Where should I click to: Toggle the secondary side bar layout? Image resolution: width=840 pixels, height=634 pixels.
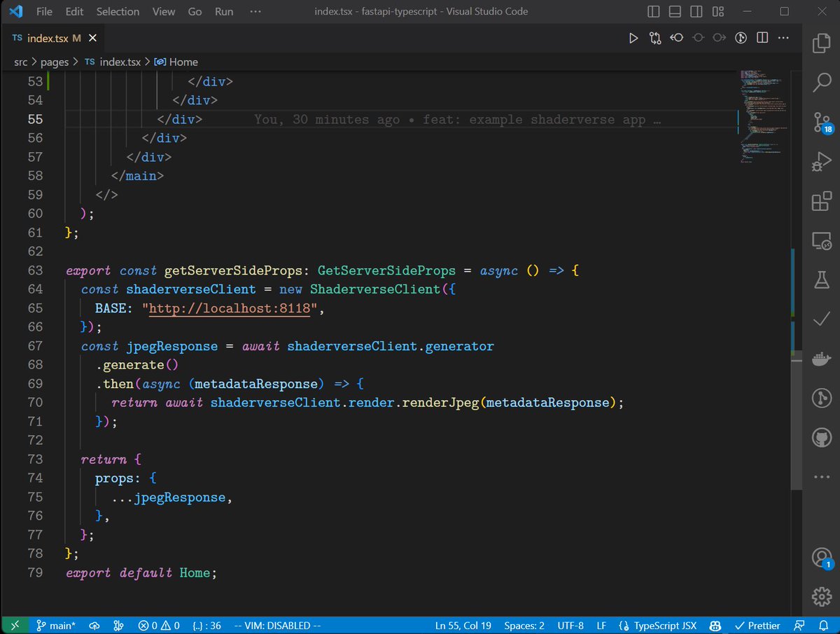pyautogui.click(x=696, y=12)
